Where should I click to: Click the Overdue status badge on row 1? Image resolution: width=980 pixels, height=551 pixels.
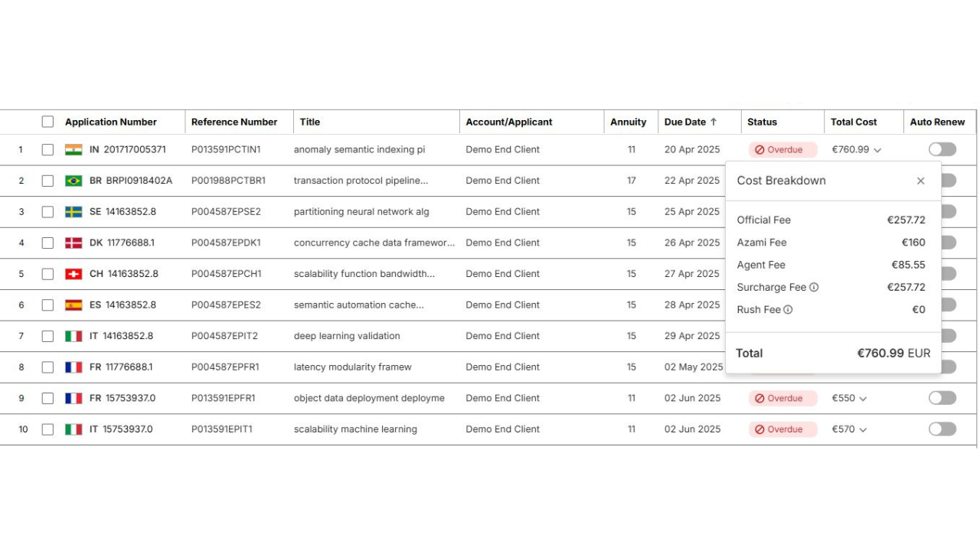tap(782, 149)
